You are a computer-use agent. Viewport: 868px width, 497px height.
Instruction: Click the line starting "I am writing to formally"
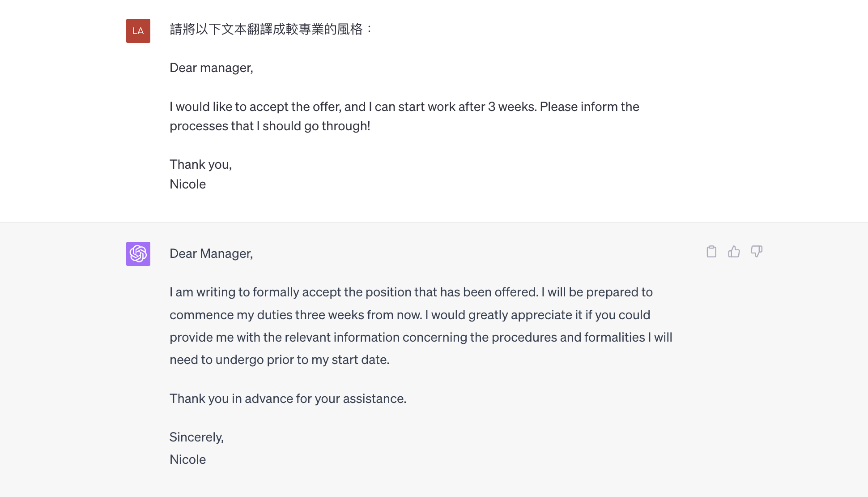(411, 292)
